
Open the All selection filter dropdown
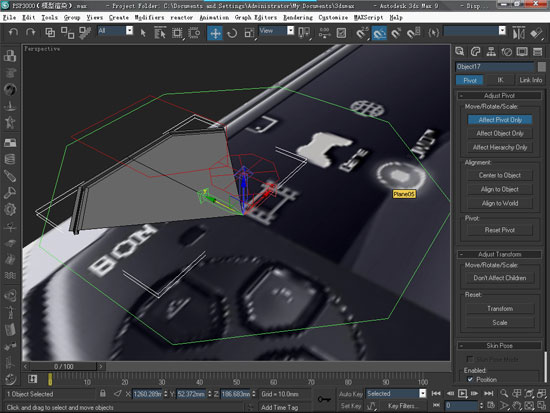pos(129,31)
